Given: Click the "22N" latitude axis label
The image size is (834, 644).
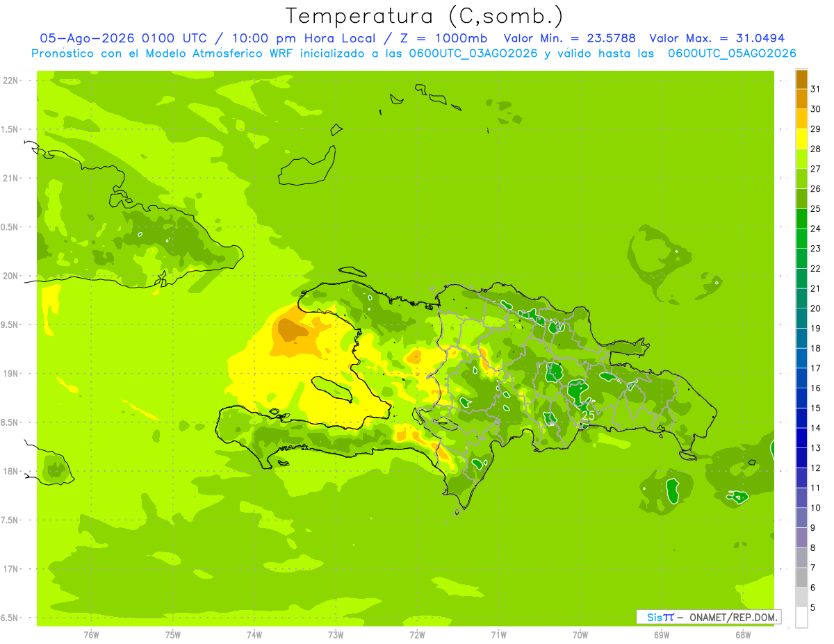Looking at the screenshot, I should 10,81.
